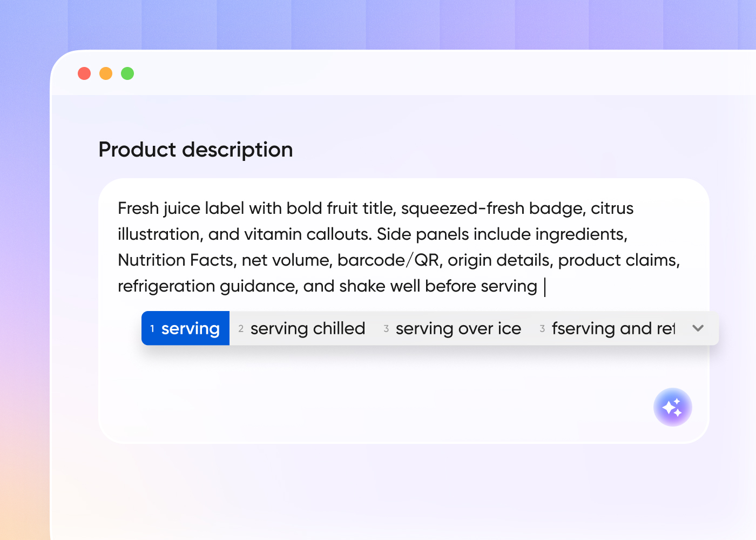Choose the "serving chilled" suggestion
Viewport: 756px width, 540px height.
pyautogui.click(x=308, y=328)
